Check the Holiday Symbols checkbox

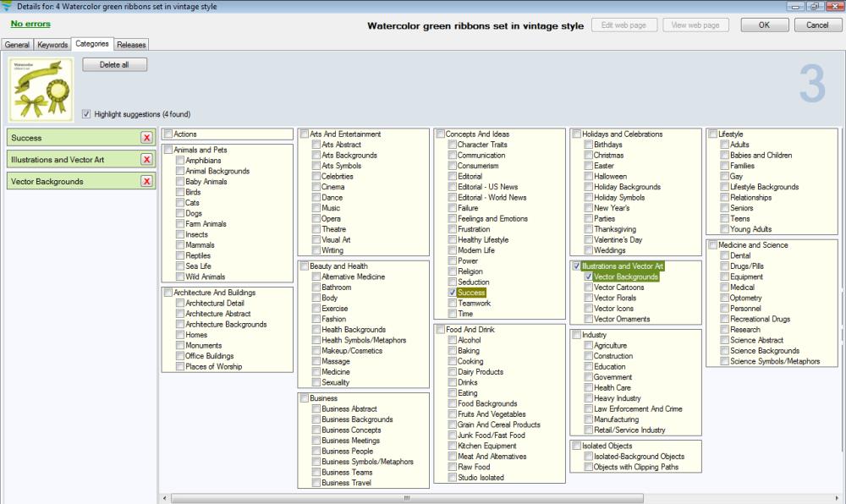pyautogui.click(x=589, y=197)
